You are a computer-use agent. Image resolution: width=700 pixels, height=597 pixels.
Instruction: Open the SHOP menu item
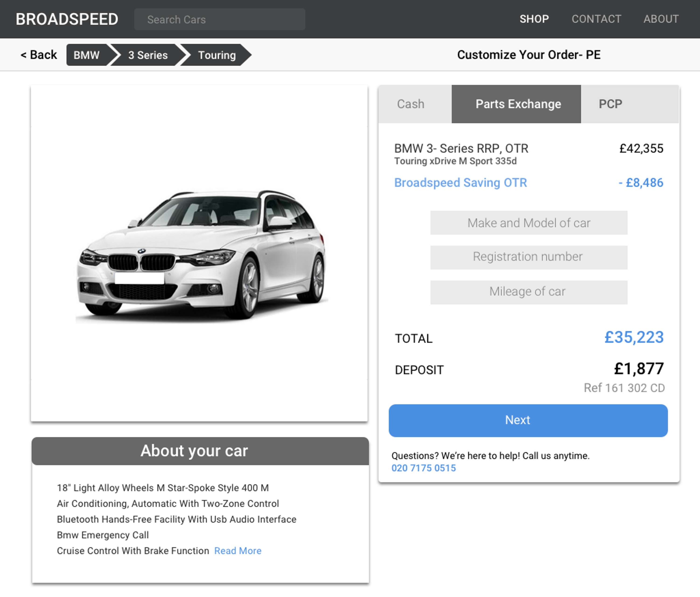tap(534, 19)
